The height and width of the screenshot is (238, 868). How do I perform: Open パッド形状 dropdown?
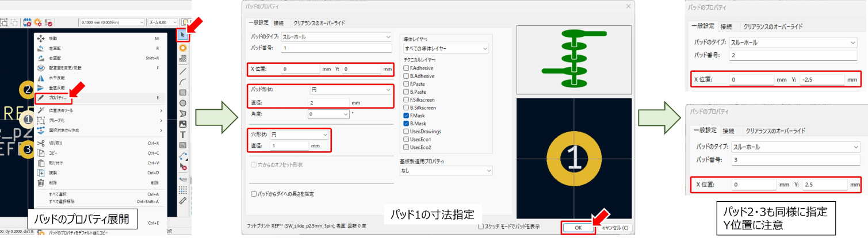click(x=350, y=90)
